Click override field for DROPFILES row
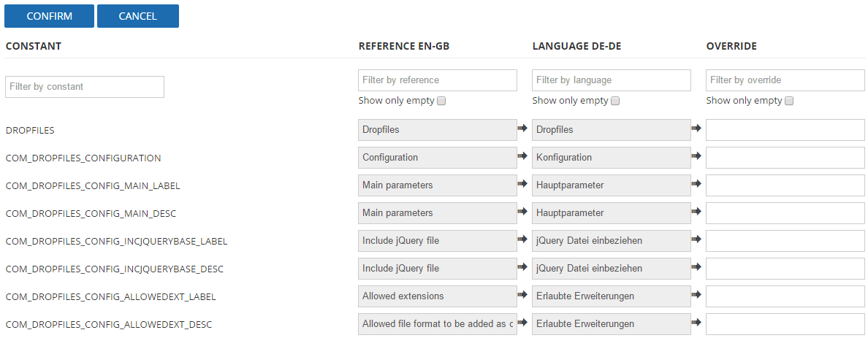Image resolution: width=868 pixels, height=338 pixels. tap(785, 130)
